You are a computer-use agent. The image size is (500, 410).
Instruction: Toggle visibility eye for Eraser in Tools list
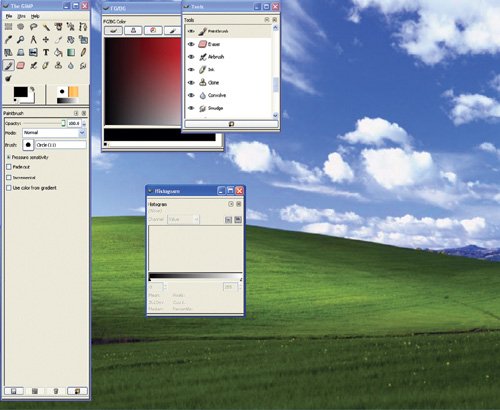[x=191, y=44]
